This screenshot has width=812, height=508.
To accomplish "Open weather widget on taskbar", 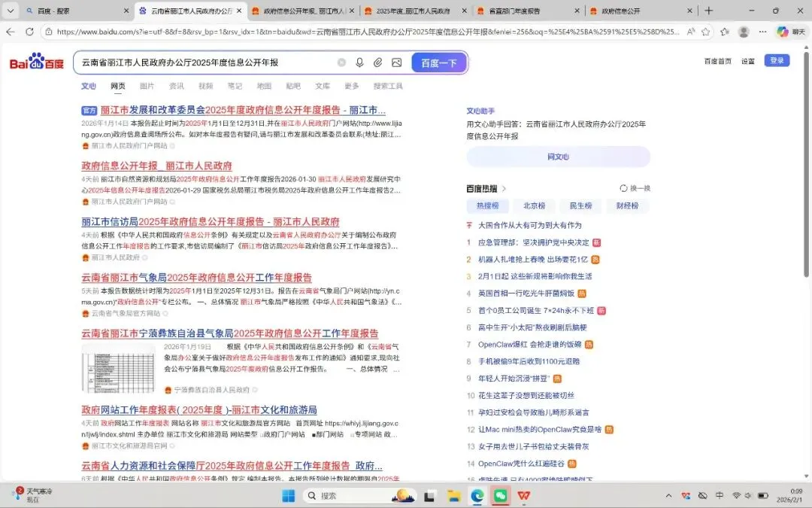I will (x=32, y=495).
